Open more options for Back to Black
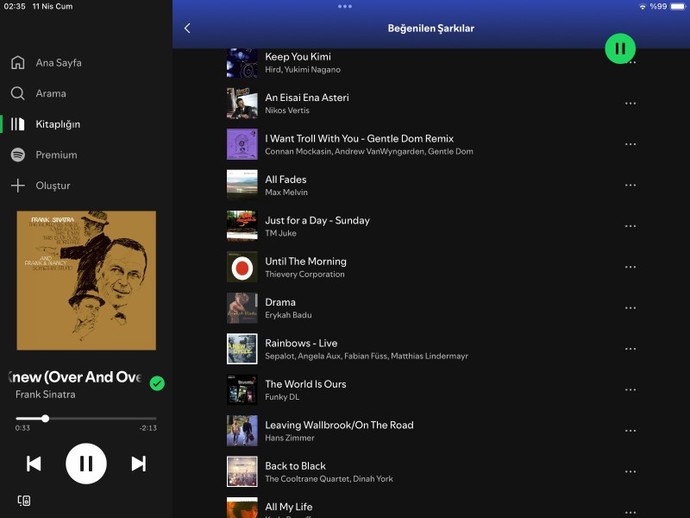This screenshot has width=690, height=518. (x=630, y=472)
